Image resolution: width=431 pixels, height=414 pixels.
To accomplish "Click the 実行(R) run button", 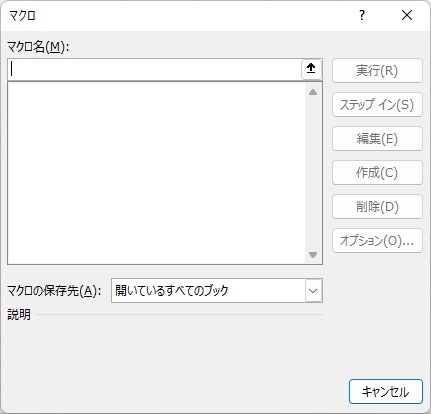I will coord(377,71).
